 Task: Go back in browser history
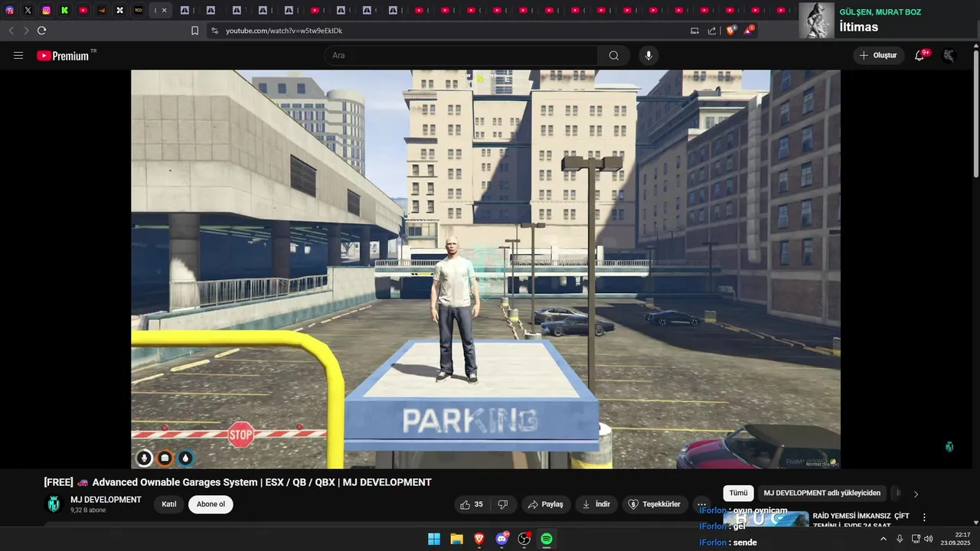point(11,31)
